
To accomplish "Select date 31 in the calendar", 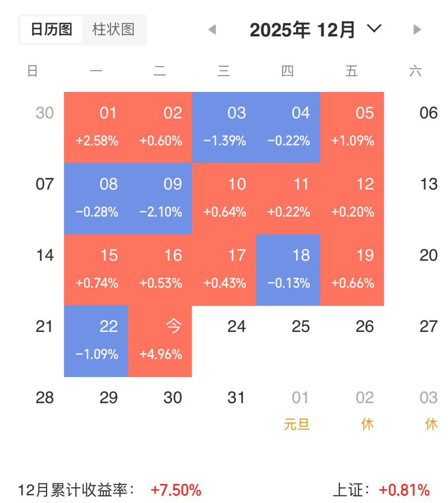I will coord(236,398).
